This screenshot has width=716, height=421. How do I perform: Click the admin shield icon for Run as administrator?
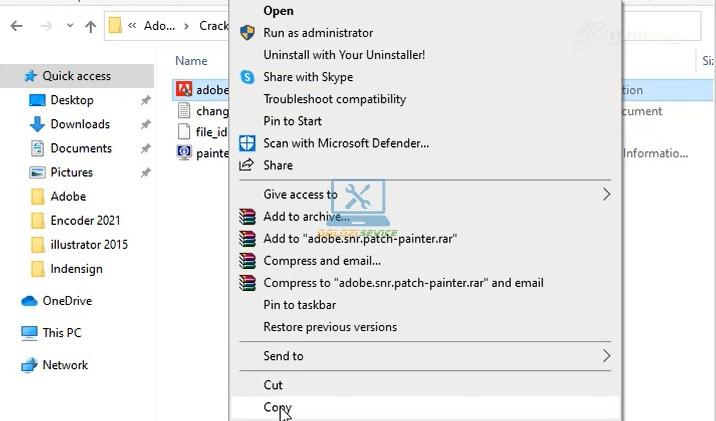click(247, 33)
